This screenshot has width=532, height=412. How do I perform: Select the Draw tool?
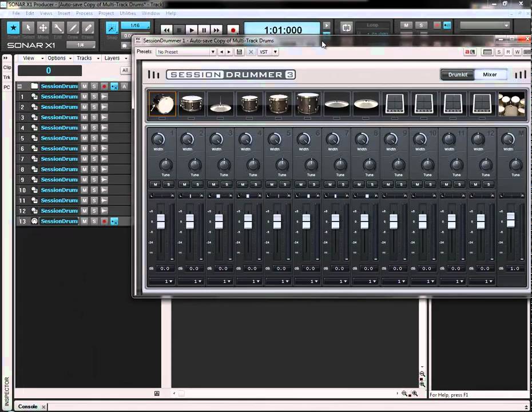pyautogui.click(x=73, y=27)
